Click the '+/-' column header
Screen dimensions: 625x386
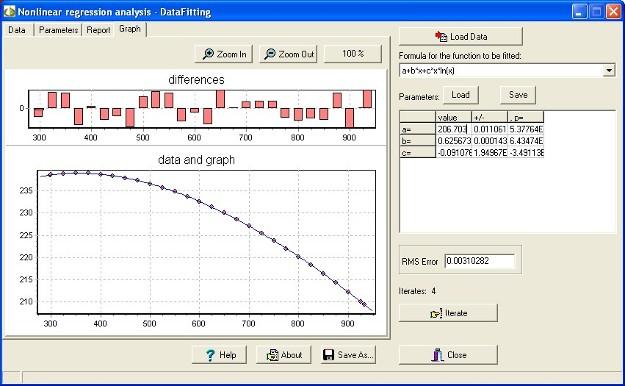coord(489,117)
